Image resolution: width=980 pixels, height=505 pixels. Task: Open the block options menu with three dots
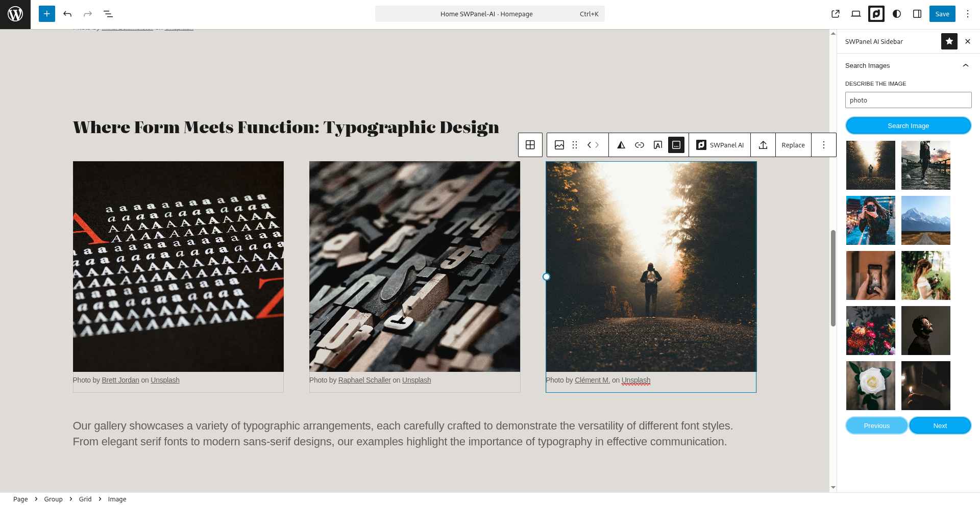point(823,145)
